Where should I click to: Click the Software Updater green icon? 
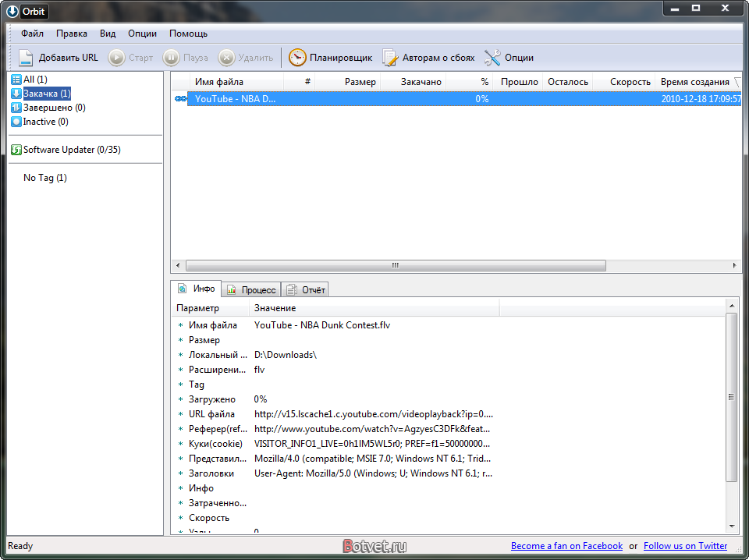[16, 150]
